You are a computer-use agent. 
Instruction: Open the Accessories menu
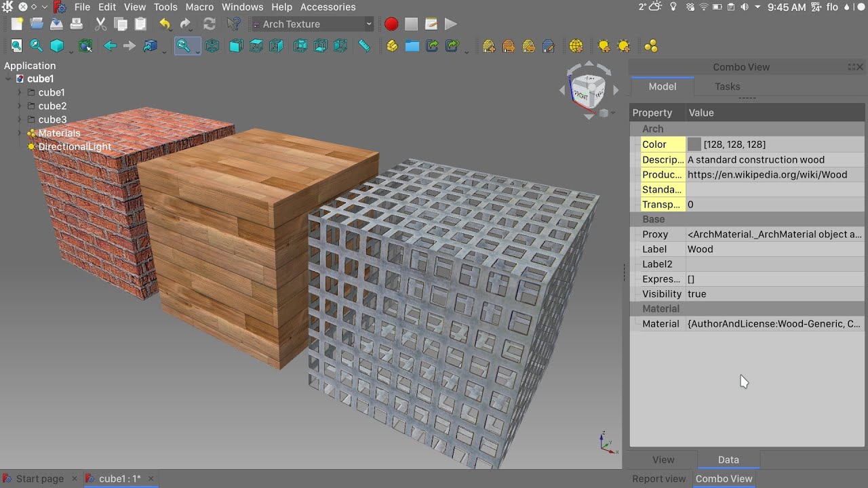(x=328, y=7)
